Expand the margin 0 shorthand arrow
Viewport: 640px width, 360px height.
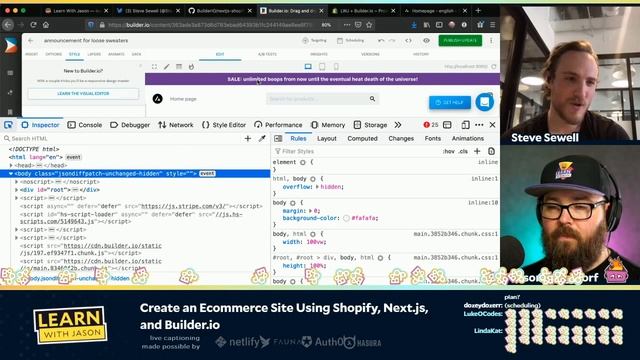click(x=310, y=211)
